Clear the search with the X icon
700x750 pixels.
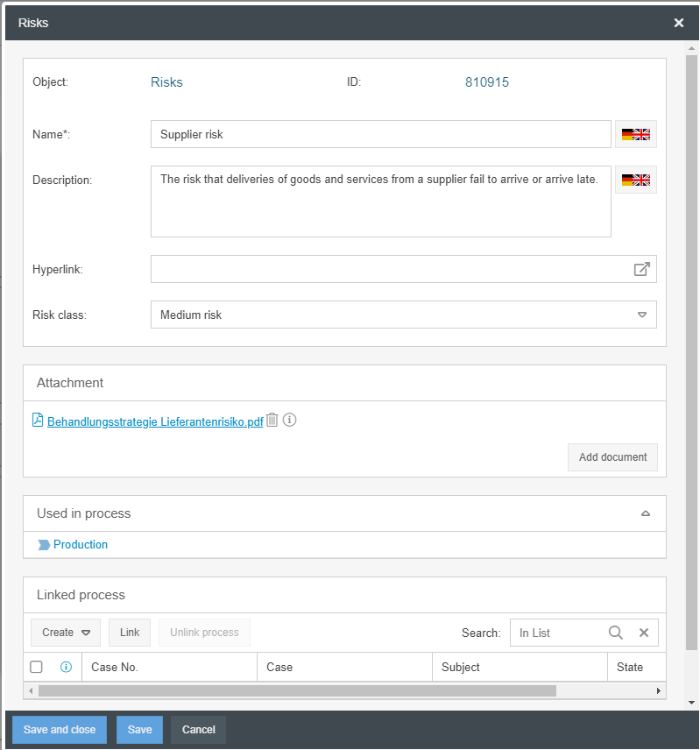(x=644, y=633)
